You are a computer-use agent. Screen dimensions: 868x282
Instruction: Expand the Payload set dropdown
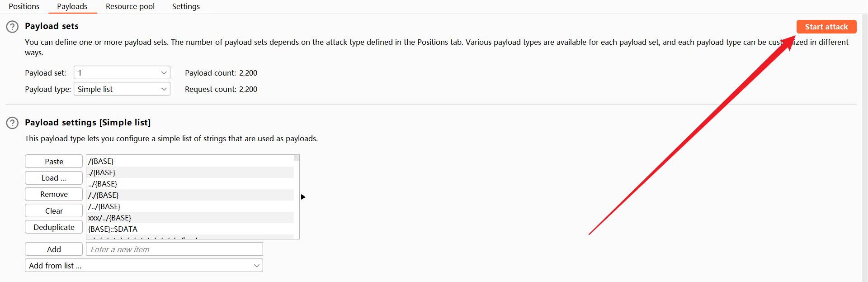[x=122, y=73]
